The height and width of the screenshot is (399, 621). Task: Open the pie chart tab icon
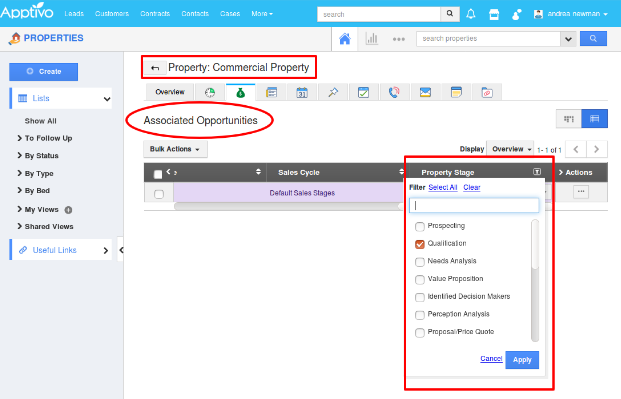click(210, 92)
